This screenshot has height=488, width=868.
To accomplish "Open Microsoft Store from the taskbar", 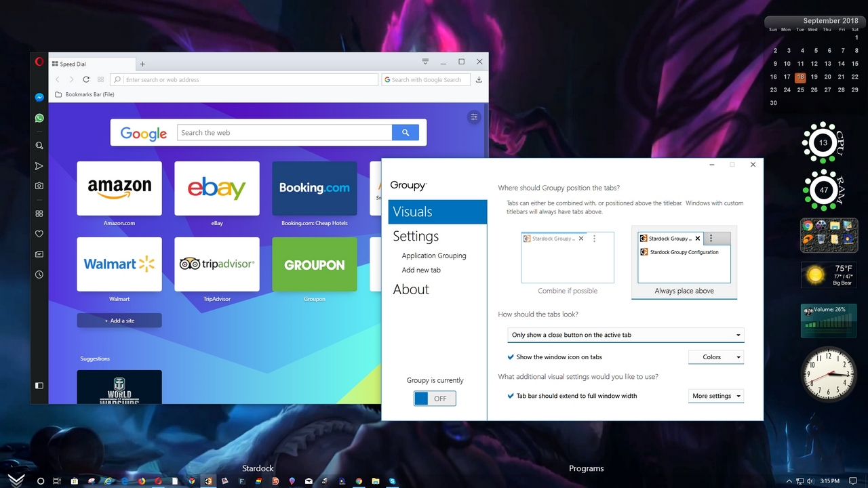I will click(x=74, y=481).
